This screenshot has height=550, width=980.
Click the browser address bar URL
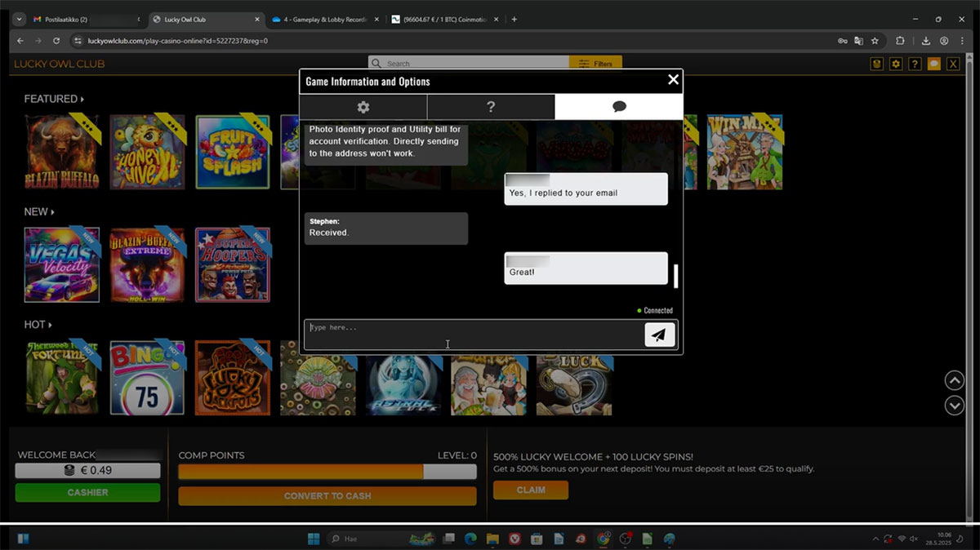tap(177, 41)
